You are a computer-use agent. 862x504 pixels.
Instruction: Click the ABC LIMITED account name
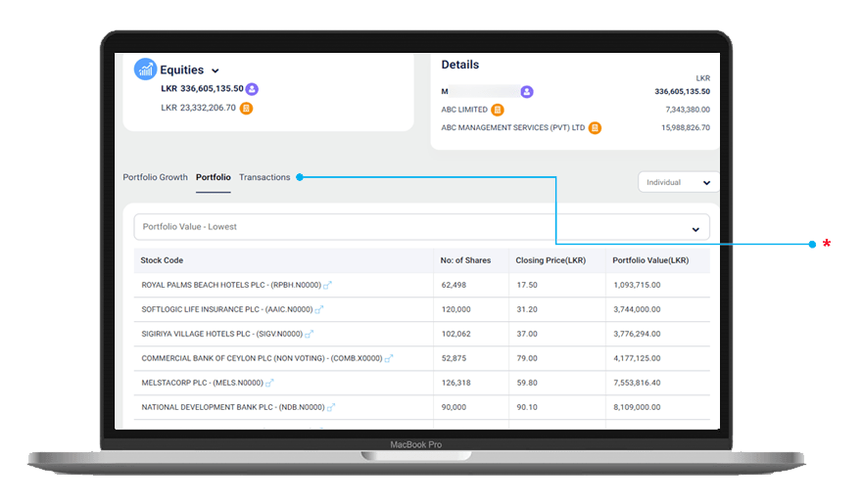(x=464, y=110)
